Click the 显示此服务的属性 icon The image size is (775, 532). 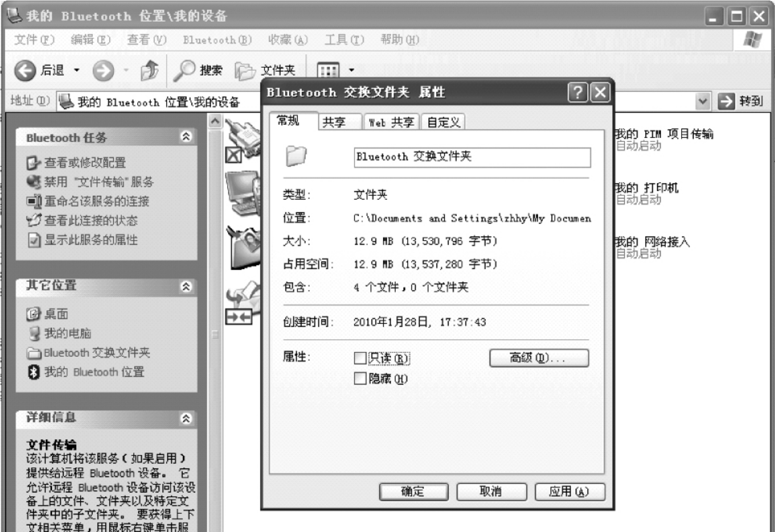(x=34, y=240)
